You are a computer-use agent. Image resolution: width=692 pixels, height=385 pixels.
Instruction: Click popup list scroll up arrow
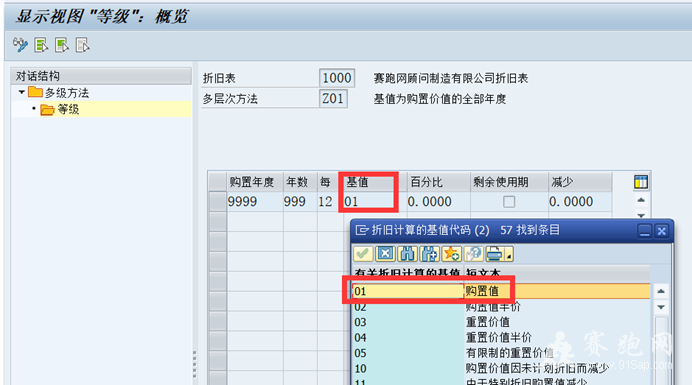pyautogui.click(x=661, y=291)
